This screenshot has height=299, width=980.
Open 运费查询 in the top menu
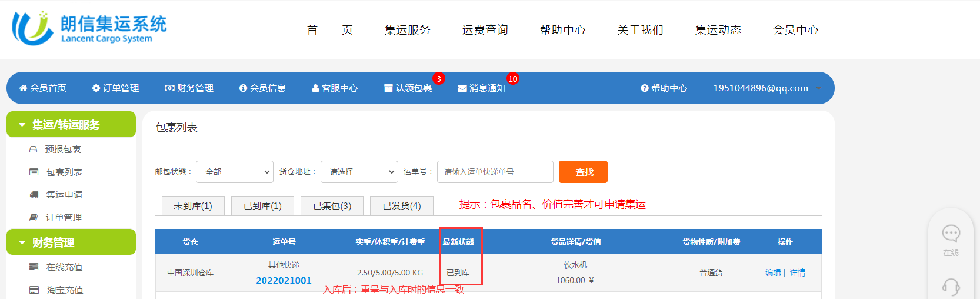[x=485, y=30]
